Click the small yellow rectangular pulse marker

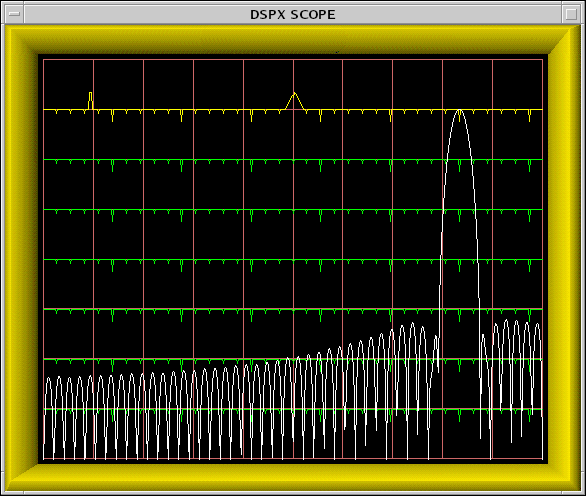pos(90,101)
